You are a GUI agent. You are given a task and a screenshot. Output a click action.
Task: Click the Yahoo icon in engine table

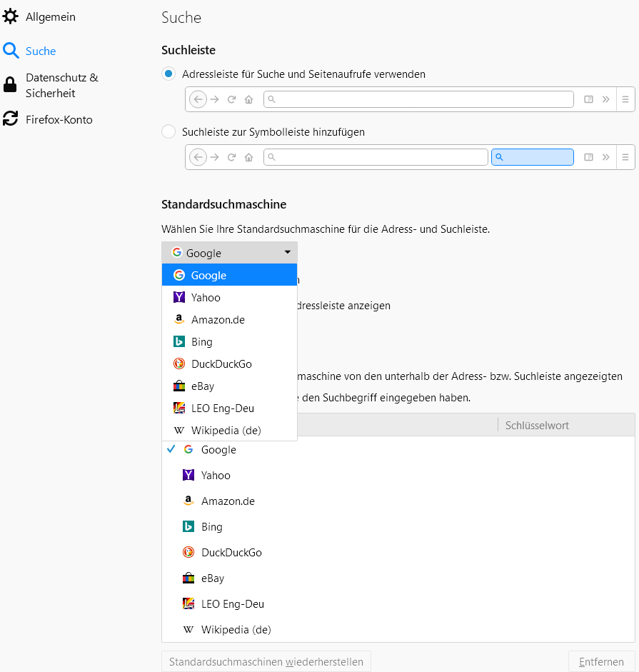(188, 475)
